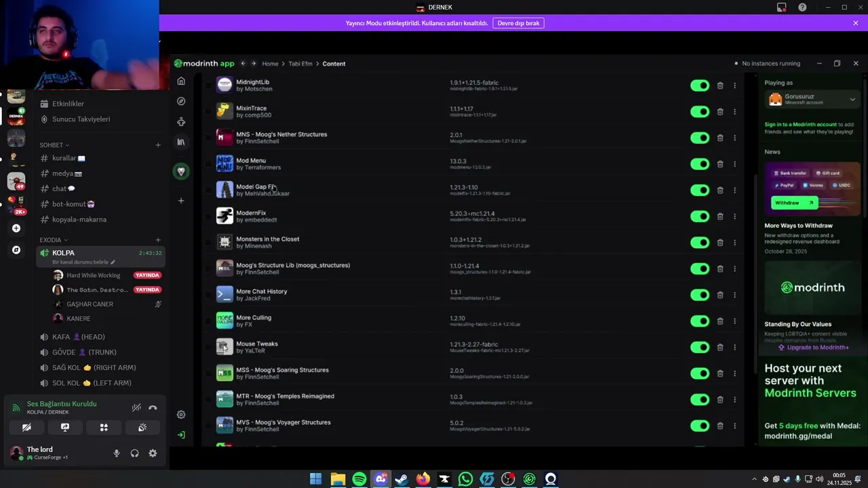Open Discord help question mark icon
Screen dimensions: 868x488
[802, 7]
